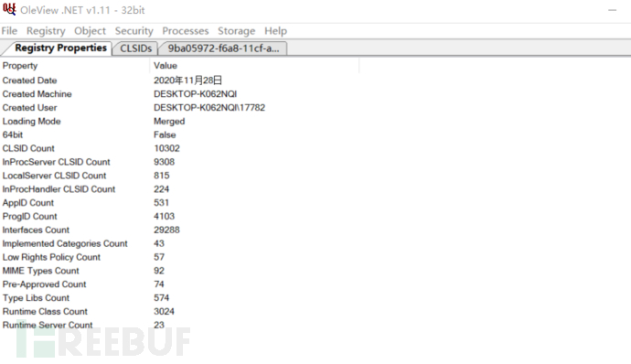The image size is (631, 364).
Task: Open the Object menu
Action: click(90, 31)
